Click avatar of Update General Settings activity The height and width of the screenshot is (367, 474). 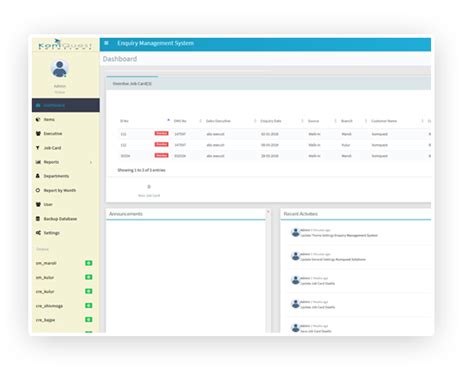295,256
